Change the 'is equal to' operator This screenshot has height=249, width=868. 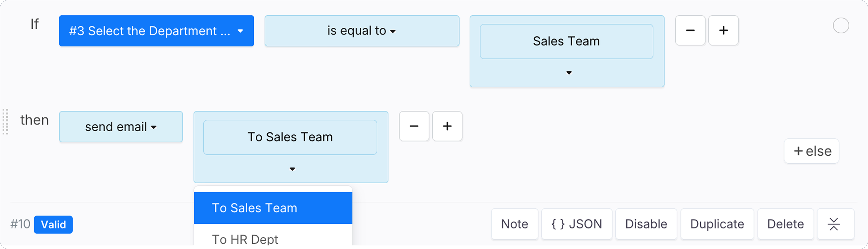(362, 31)
